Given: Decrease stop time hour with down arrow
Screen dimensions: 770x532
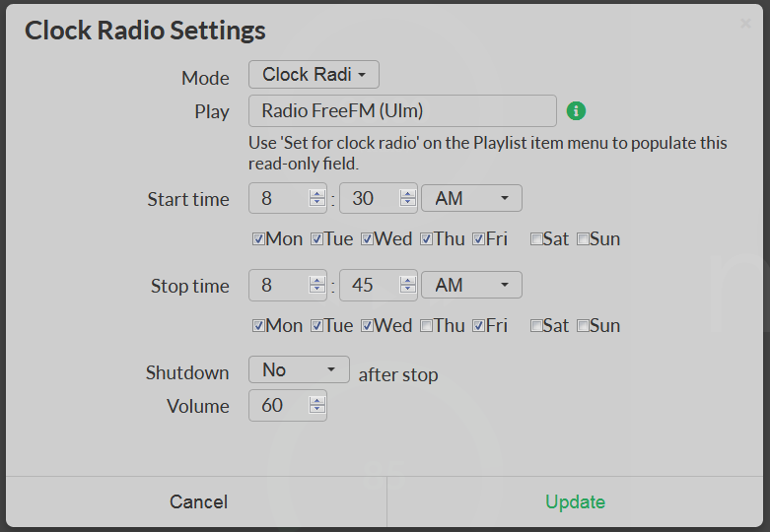Looking at the screenshot, I should point(316,291).
